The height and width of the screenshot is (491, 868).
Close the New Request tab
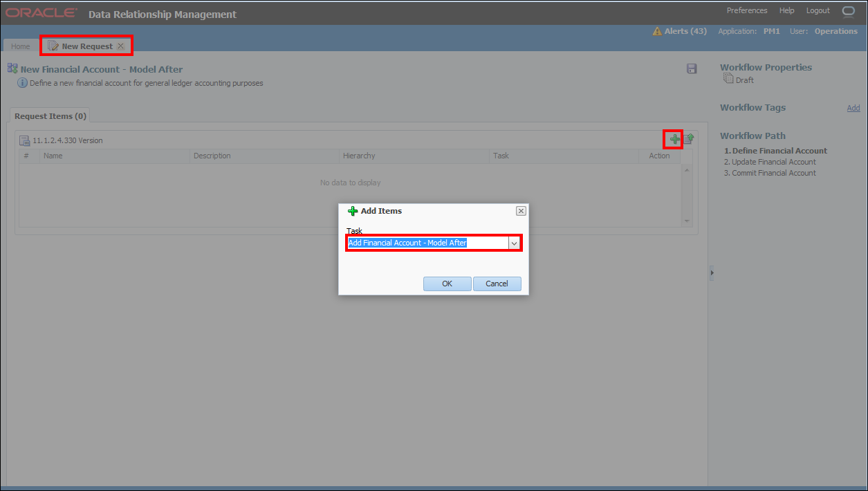(x=120, y=46)
